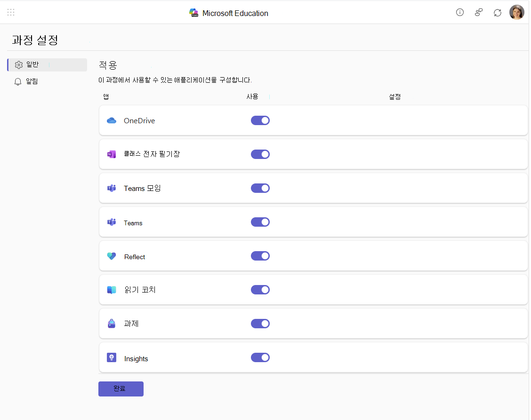The image size is (531, 420).
Task: Click the Microsoft Education title text
Action: [x=235, y=13]
